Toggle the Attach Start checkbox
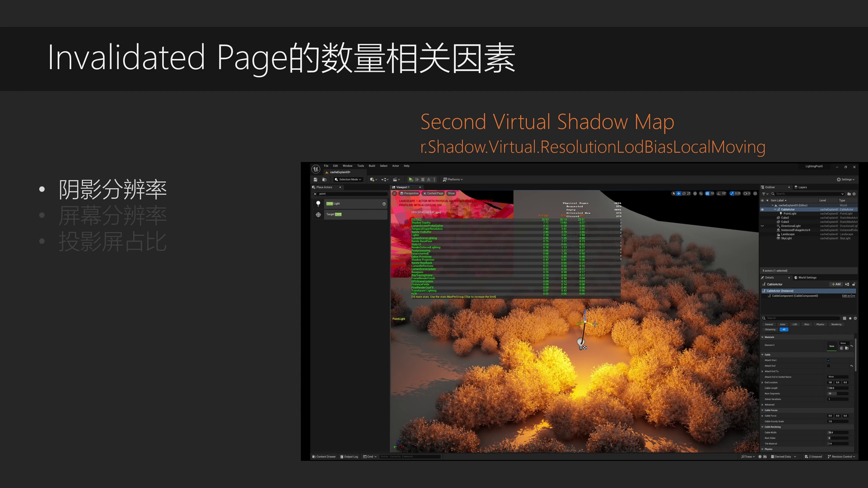The image size is (868, 488). pos(828,360)
